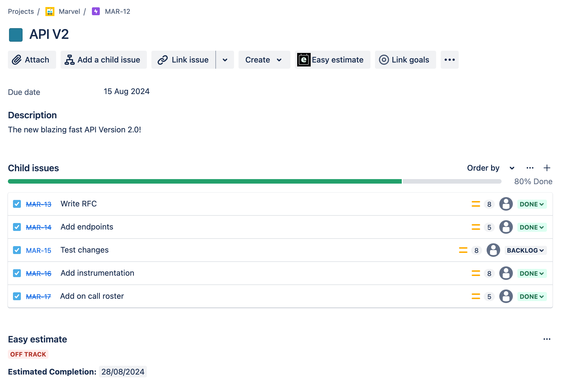Click the priority icon on Add endpoints row
Viewport: 565px width, 392px height.
point(476,227)
